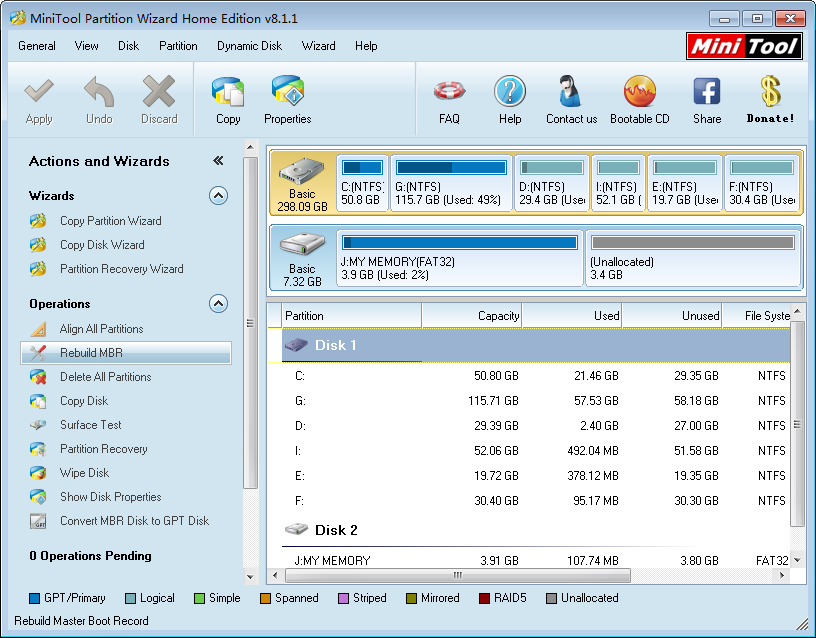Click the Surface Test icon

point(38,425)
